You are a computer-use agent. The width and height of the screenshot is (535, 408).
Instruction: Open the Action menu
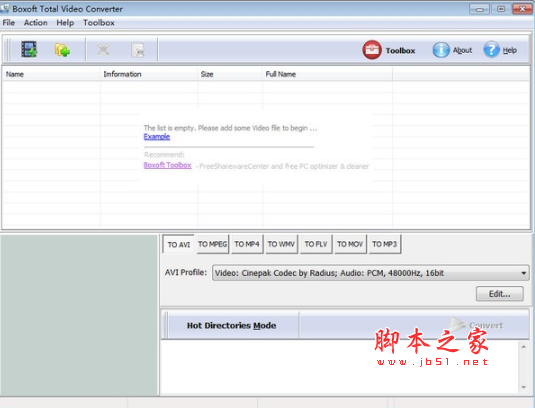[35, 23]
